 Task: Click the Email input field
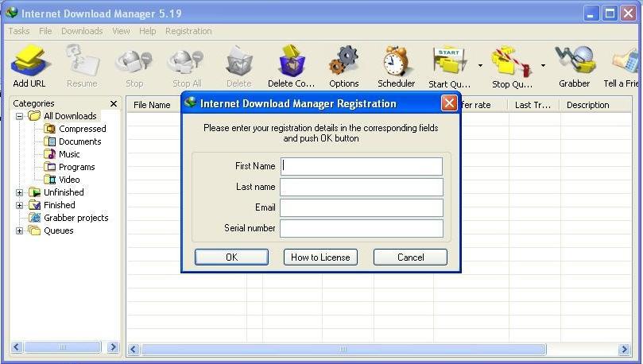[362, 207]
